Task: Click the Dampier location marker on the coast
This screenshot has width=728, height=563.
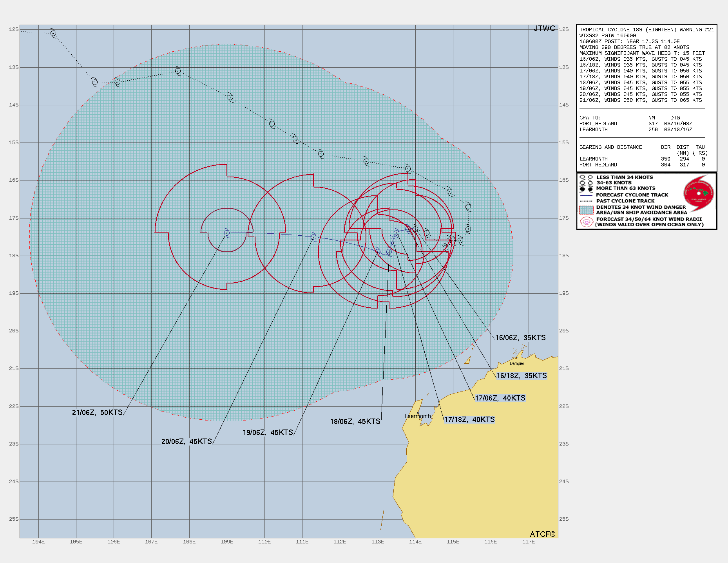Action: click(517, 357)
